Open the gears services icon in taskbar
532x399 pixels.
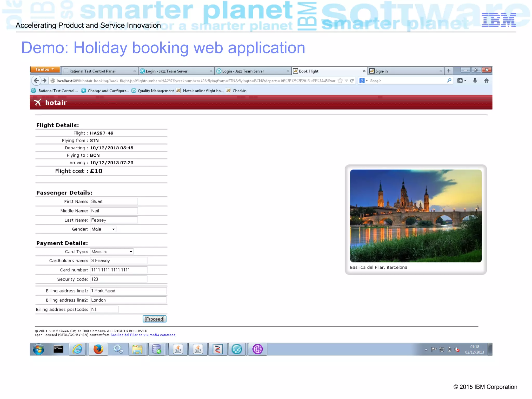click(118, 349)
